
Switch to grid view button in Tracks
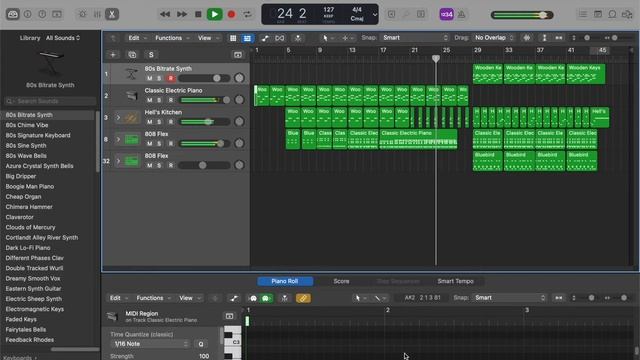pyautogui.click(x=233, y=38)
